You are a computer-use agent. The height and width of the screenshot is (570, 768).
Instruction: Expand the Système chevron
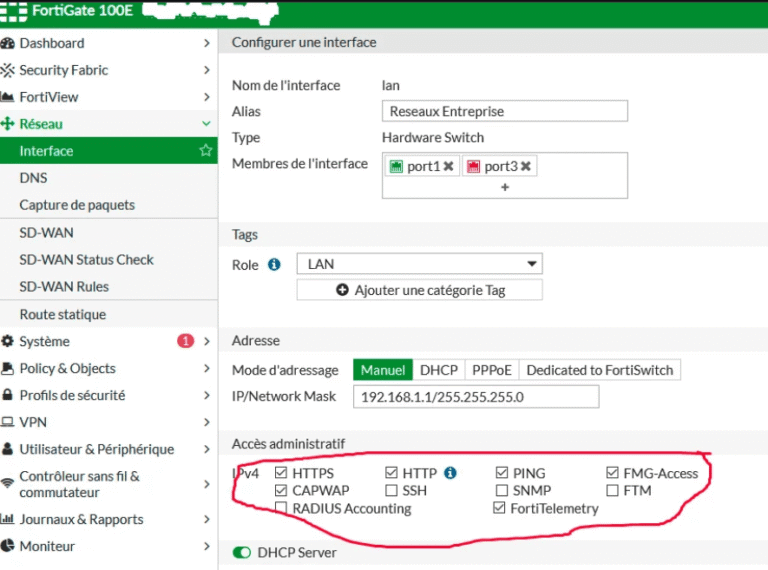point(207,341)
